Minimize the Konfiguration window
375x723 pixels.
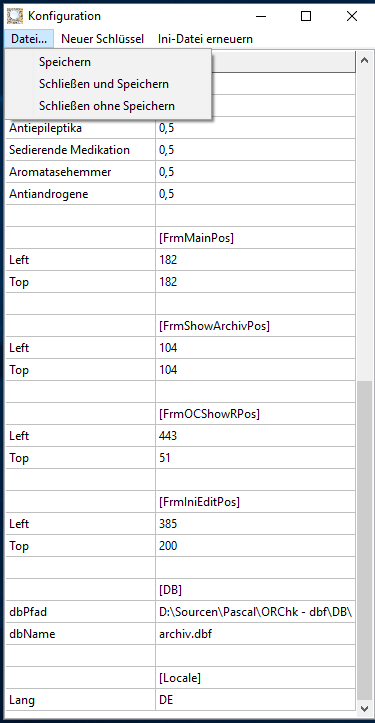coord(261,17)
